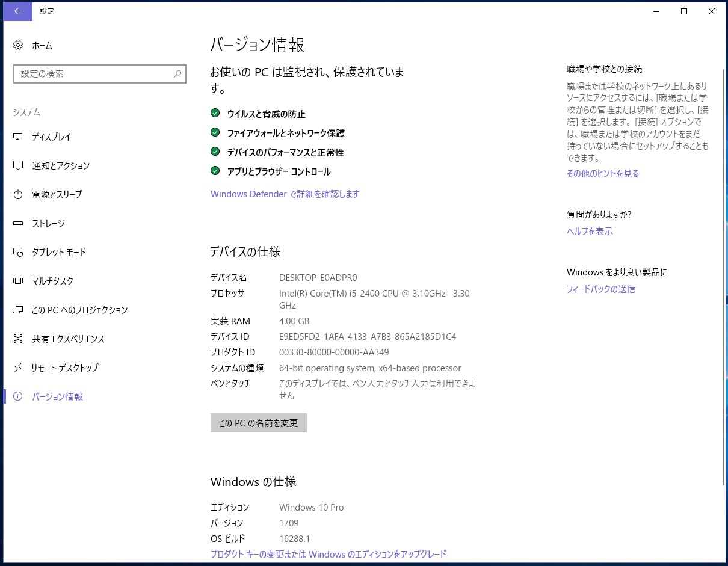This screenshot has height=566, width=728.
Task: Click OS build value 16288.1
Action: [x=295, y=539]
